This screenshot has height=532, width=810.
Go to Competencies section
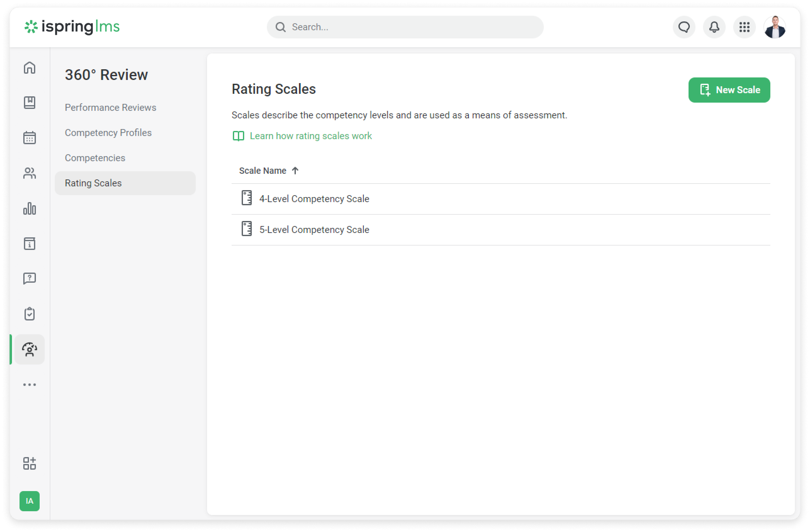pyautogui.click(x=95, y=158)
